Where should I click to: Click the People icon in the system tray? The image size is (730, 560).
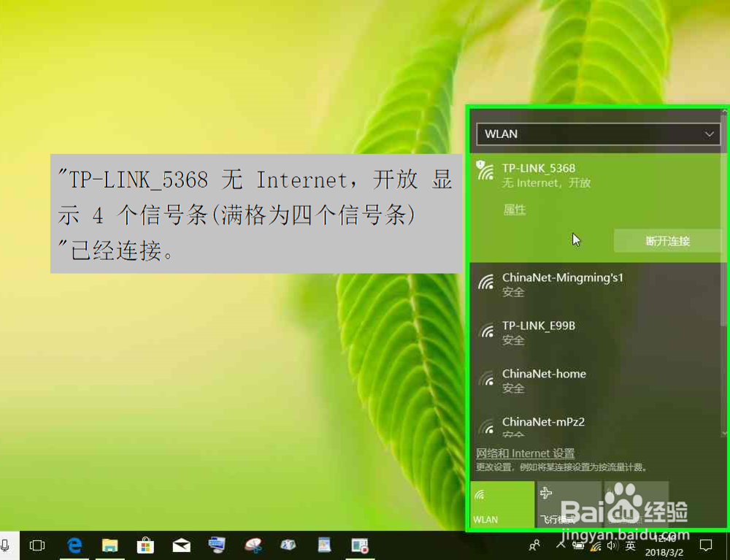(x=534, y=545)
